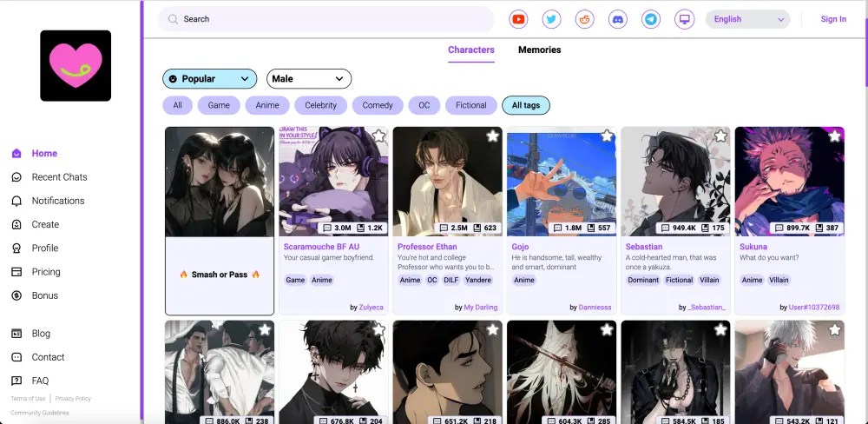Click the Home sidebar icon
Image resolution: width=868 pixels, height=424 pixels.
(x=16, y=154)
